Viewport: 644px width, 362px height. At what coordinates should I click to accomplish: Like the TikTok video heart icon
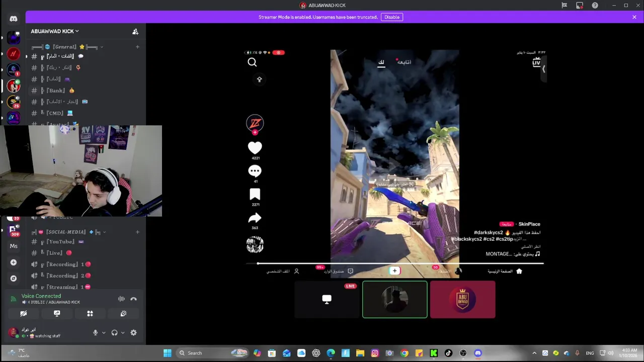tap(255, 148)
